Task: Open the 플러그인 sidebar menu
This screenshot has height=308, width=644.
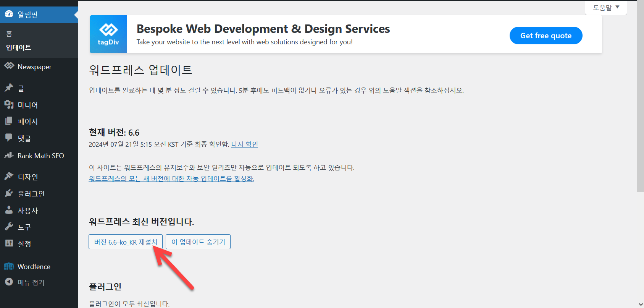Action: tap(39, 193)
